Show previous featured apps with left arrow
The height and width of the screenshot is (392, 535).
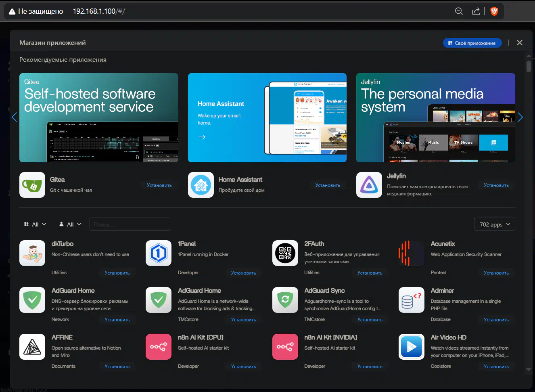pyautogui.click(x=15, y=117)
